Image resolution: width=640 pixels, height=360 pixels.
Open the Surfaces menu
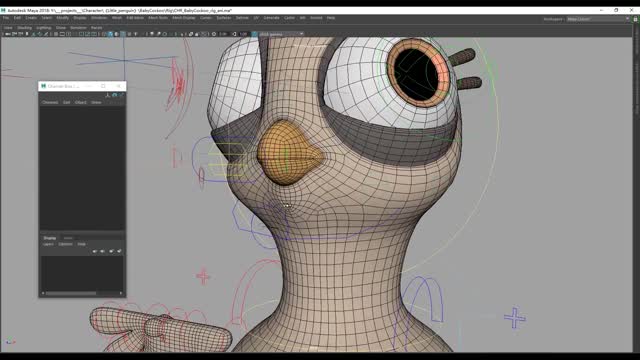(224, 18)
